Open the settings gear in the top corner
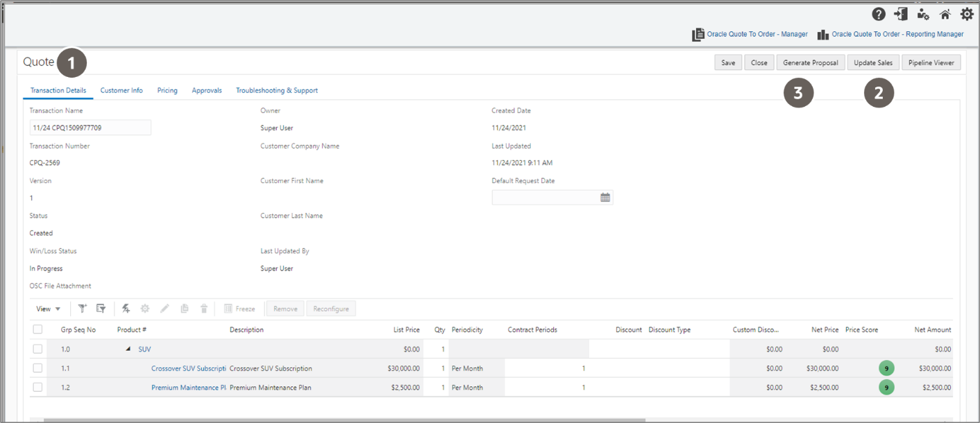 [967, 13]
